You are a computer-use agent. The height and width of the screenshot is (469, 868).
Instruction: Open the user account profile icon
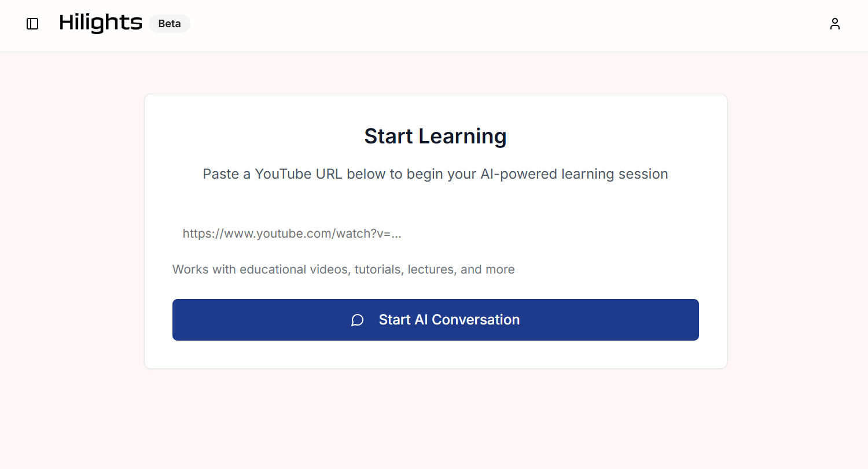(834, 24)
